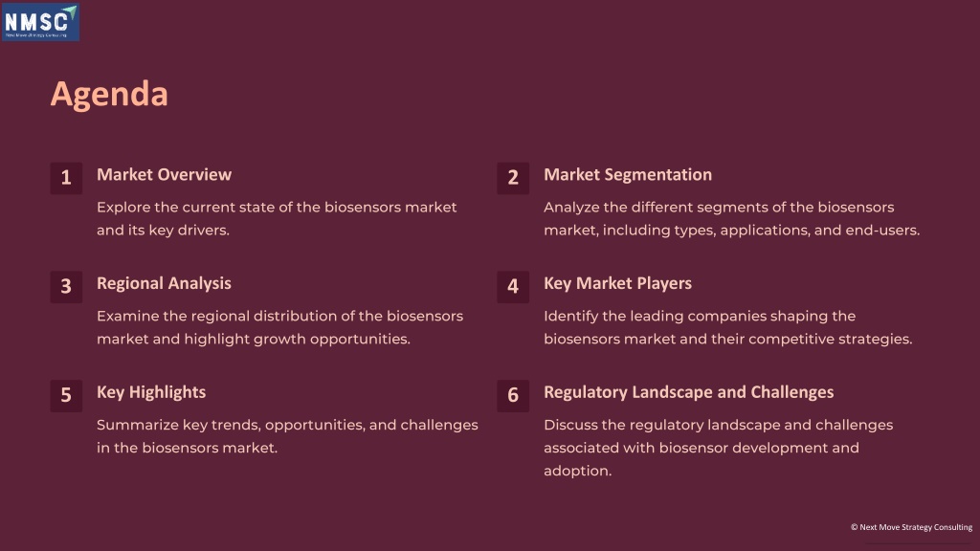Select the number 2 badge
The height and width of the screenshot is (551, 980).
tap(513, 178)
